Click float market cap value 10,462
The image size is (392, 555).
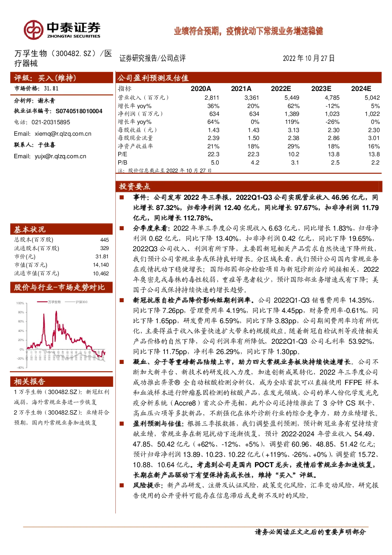(101, 273)
